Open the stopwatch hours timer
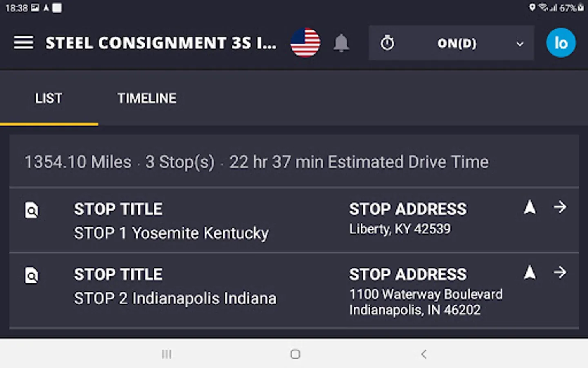 click(x=388, y=43)
